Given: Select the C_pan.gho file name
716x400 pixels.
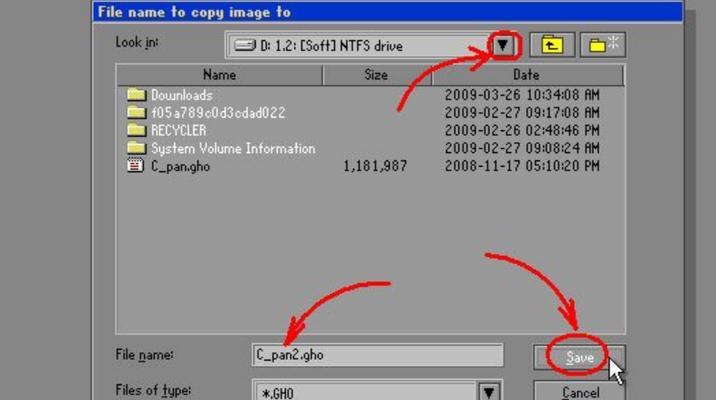Looking at the screenshot, I should (180, 166).
